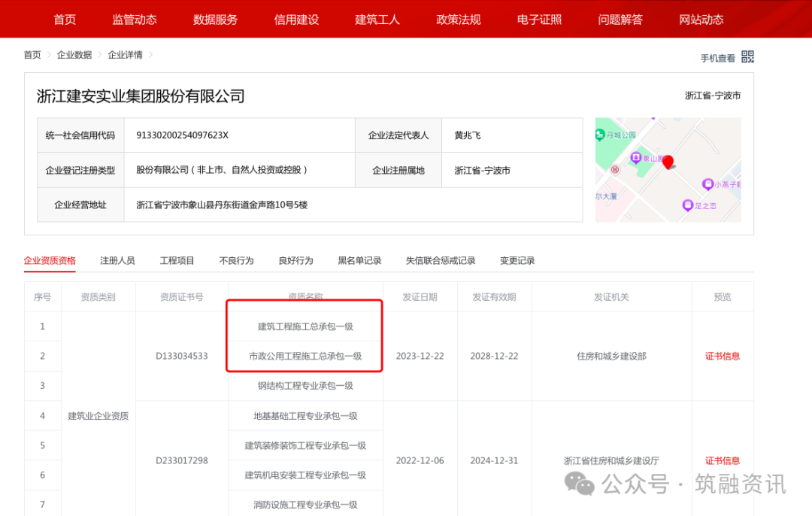The width and height of the screenshot is (812, 516).
Task: Click the 发证机关 column header
Action: 611,297
